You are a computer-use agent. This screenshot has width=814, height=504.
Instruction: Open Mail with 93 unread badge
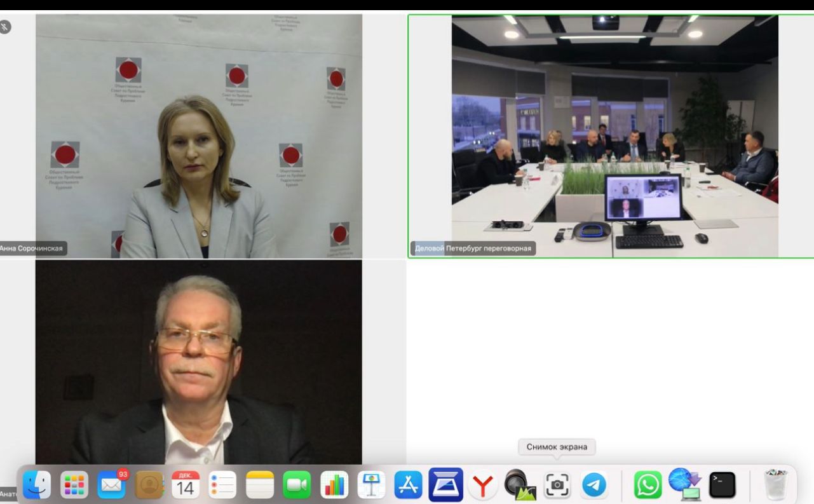(112, 486)
